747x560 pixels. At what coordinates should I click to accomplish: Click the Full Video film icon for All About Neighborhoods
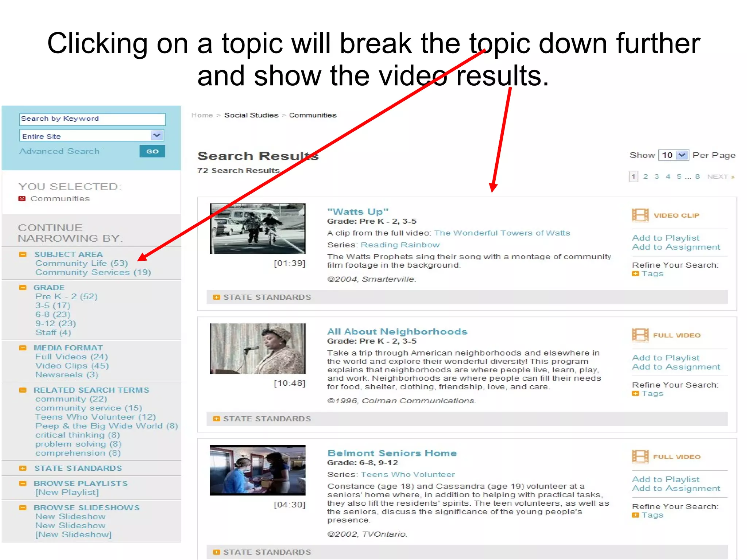(x=640, y=335)
